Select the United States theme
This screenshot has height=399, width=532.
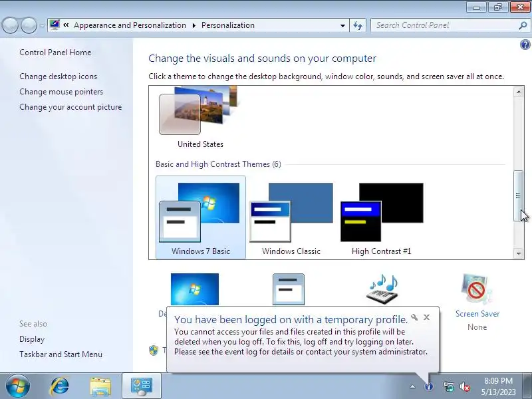tap(201, 117)
